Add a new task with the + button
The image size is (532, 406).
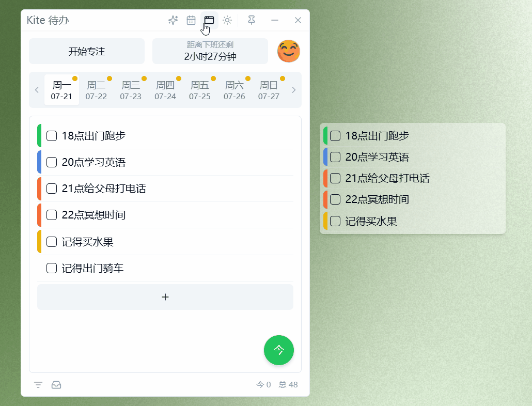click(165, 297)
